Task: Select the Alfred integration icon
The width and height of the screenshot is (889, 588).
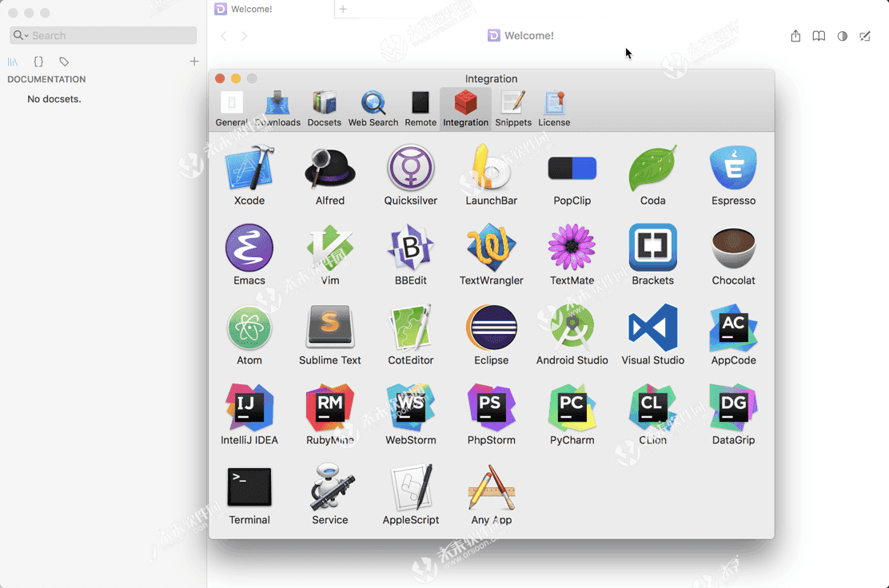Action: tap(330, 169)
